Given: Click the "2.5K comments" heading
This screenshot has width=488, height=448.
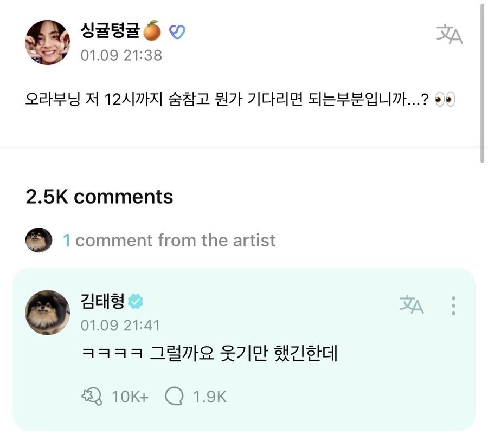Looking at the screenshot, I should [x=99, y=197].
